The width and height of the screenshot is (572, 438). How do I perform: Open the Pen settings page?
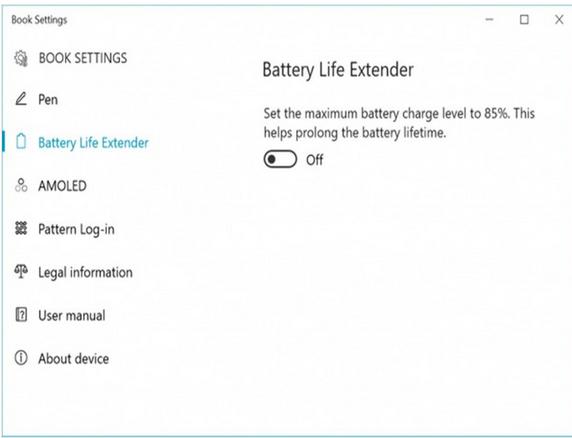click(48, 99)
